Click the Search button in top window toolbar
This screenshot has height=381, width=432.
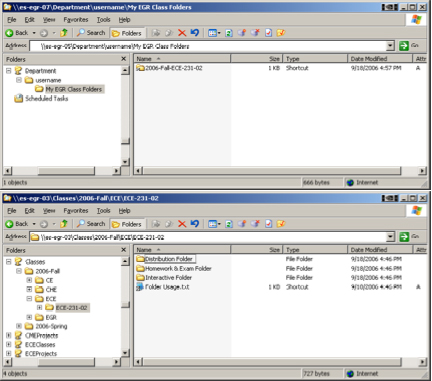pyautogui.click(x=91, y=33)
